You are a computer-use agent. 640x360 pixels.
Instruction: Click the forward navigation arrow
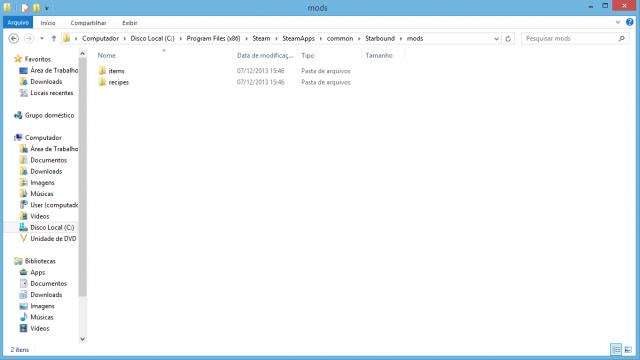coord(29,38)
